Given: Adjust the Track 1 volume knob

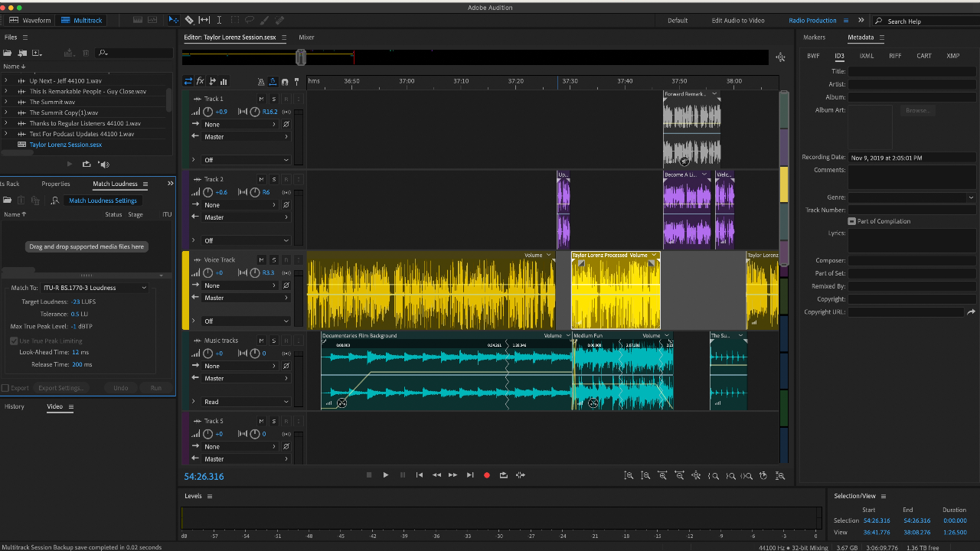Looking at the screenshot, I should pos(207,112).
